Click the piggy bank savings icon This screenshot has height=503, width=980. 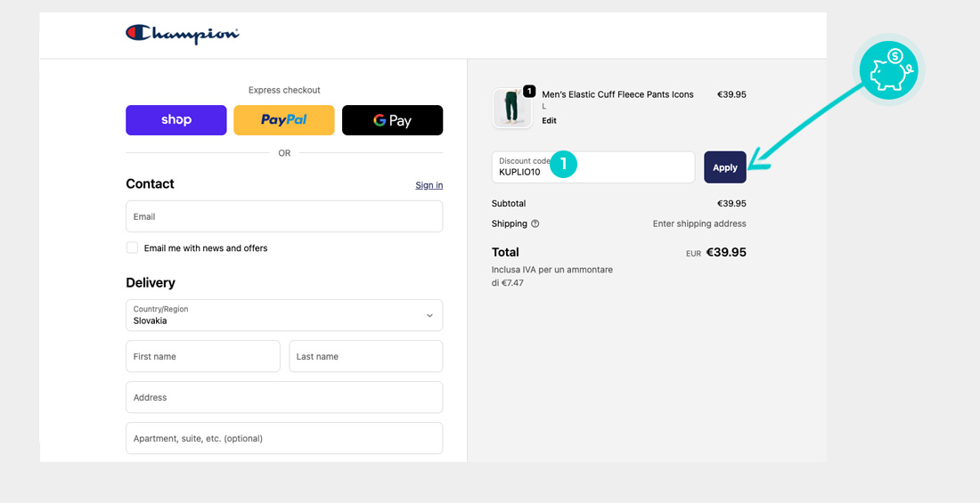(887, 70)
